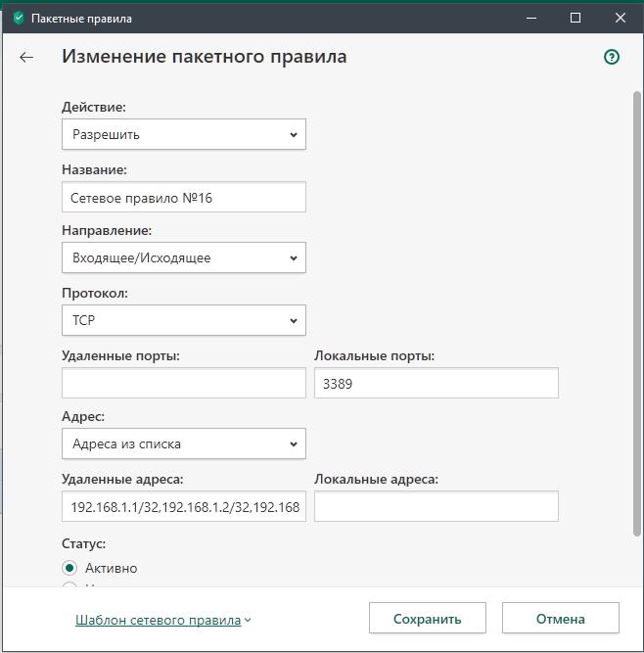Minimize the Пакетные правила window
Image resolution: width=644 pixels, height=653 pixels.
point(530,18)
